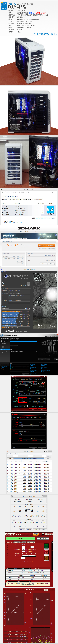The width and height of the screenshot is (58, 644).
Task: Open the Graphs menu in LinX
Action: [x=17, y=454]
